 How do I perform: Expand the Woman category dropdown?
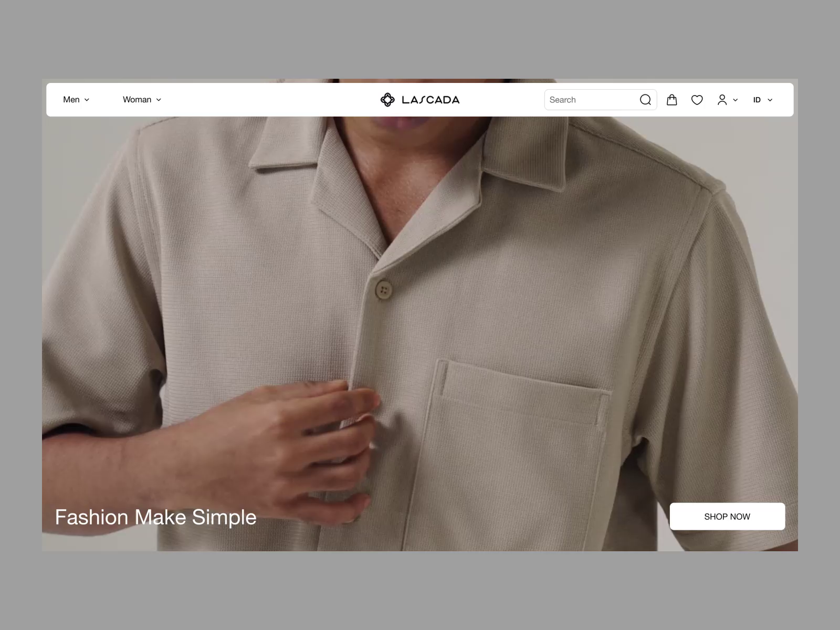(x=159, y=100)
